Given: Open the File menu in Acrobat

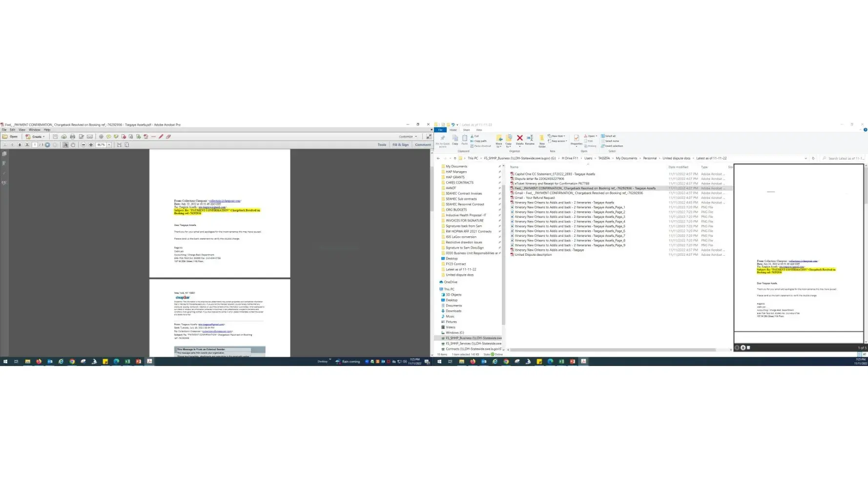Looking at the screenshot, I should click(x=4, y=130).
